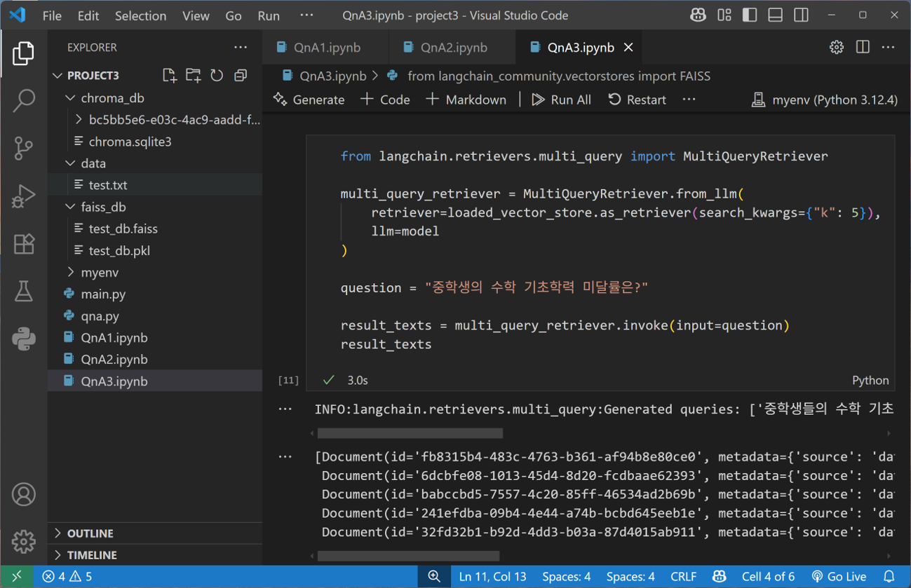Screen dimensions: 911x588
Task: Open notebook settings gear icon
Action: (x=837, y=47)
